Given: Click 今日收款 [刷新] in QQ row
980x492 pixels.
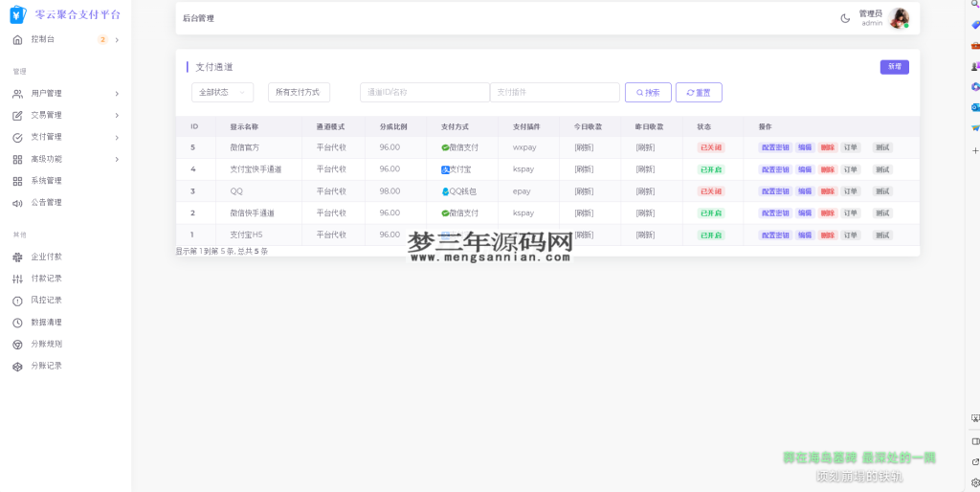Looking at the screenshot, I should click(x=584, y=191).
